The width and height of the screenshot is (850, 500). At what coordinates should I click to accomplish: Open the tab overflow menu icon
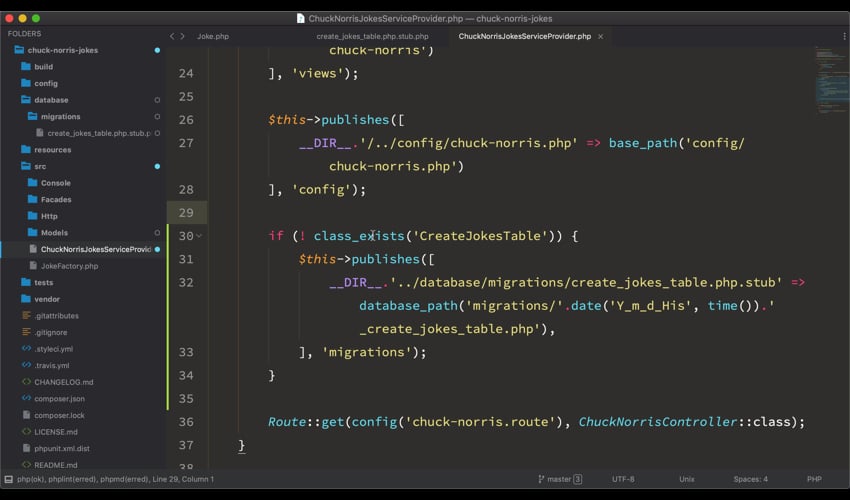pos(844,36)
